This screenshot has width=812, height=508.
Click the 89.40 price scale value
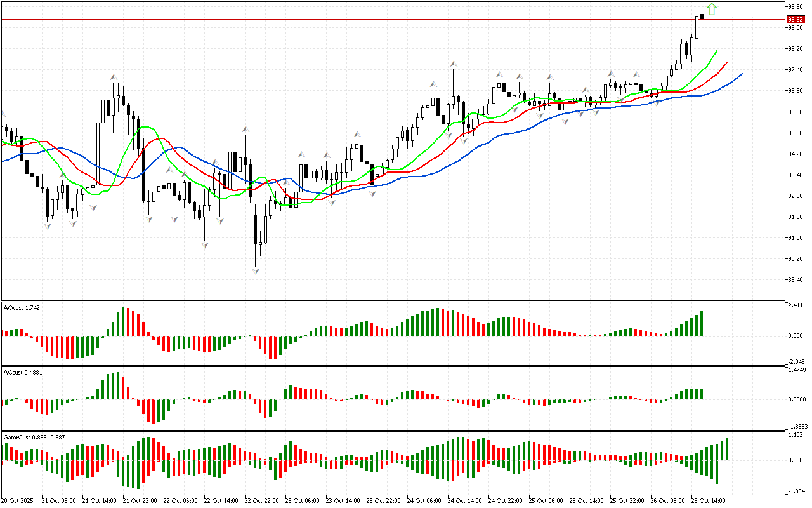(x=796, y=279)
